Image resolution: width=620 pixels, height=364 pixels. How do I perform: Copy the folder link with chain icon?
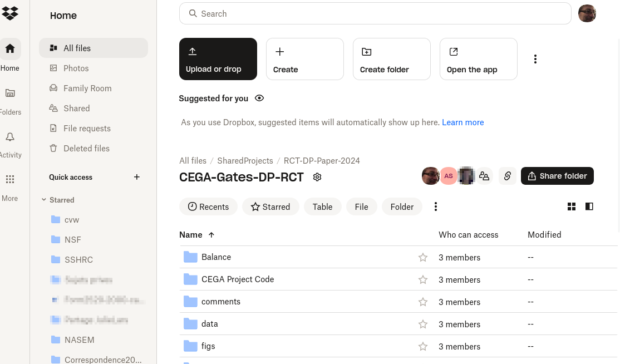507,175
